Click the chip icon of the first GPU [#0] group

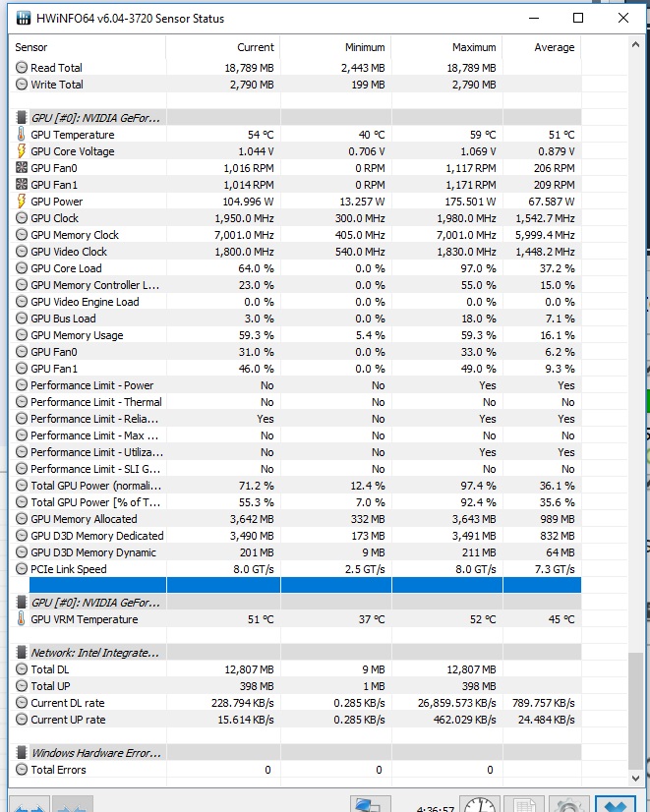(x=22, y=118)
